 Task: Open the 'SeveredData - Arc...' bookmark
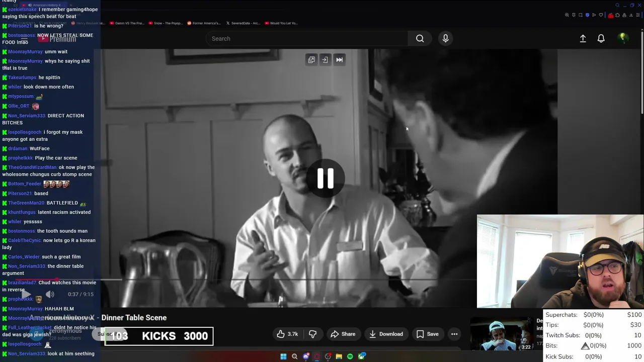pyautogui.click(x=243, y=23)
